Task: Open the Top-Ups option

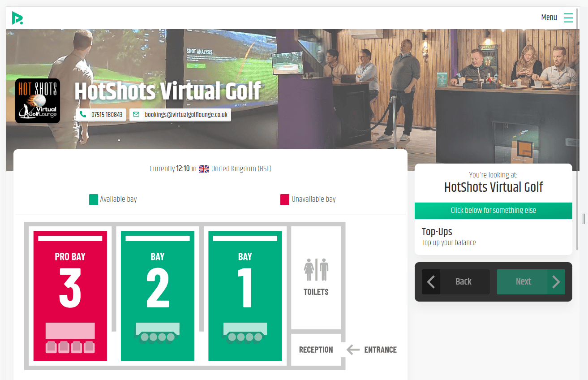Action: 494,237
